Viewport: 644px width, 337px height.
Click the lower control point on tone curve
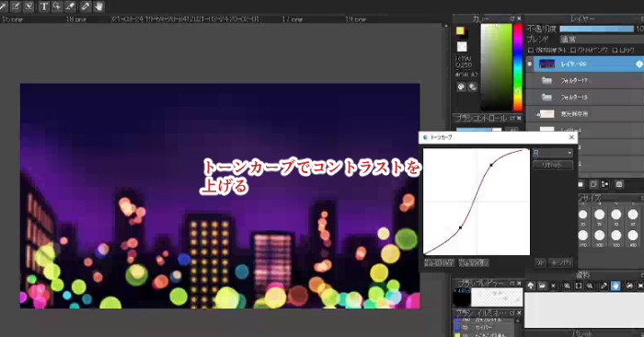460,227
